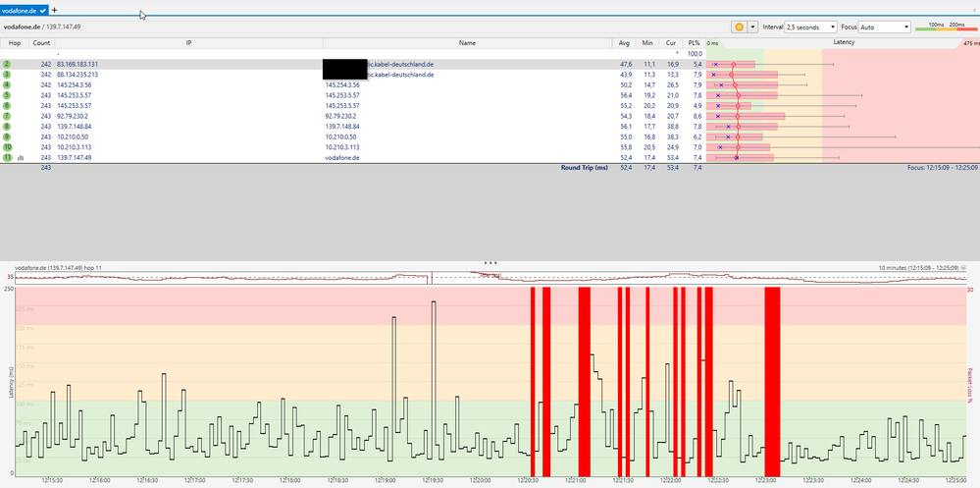Click hop 11 current latency 53,4
This screenshot has width=980, height=488.
671,158
